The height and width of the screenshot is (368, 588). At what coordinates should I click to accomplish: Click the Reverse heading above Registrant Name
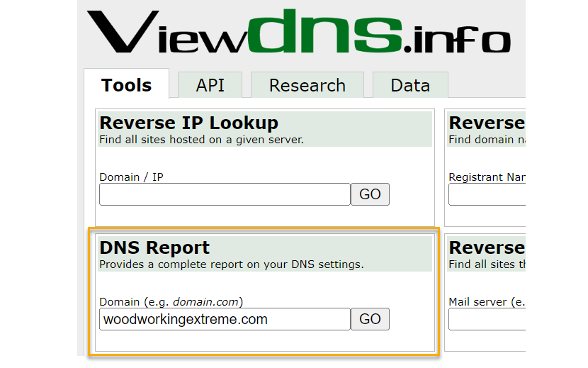[487, 123]
